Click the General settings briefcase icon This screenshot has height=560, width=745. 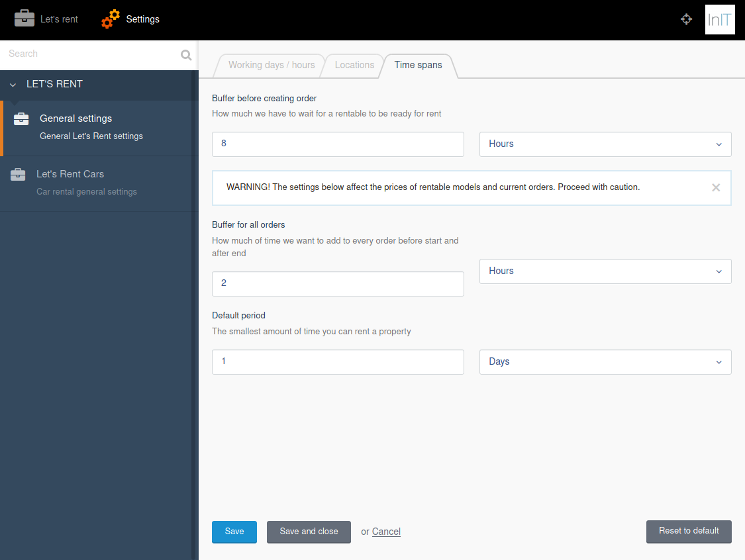click(x=21, y=118)
